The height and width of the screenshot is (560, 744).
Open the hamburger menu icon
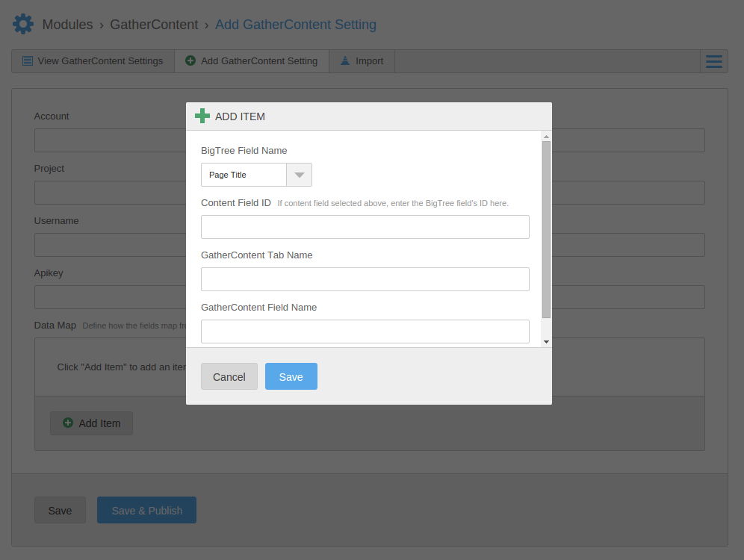[x=713, y=61]
